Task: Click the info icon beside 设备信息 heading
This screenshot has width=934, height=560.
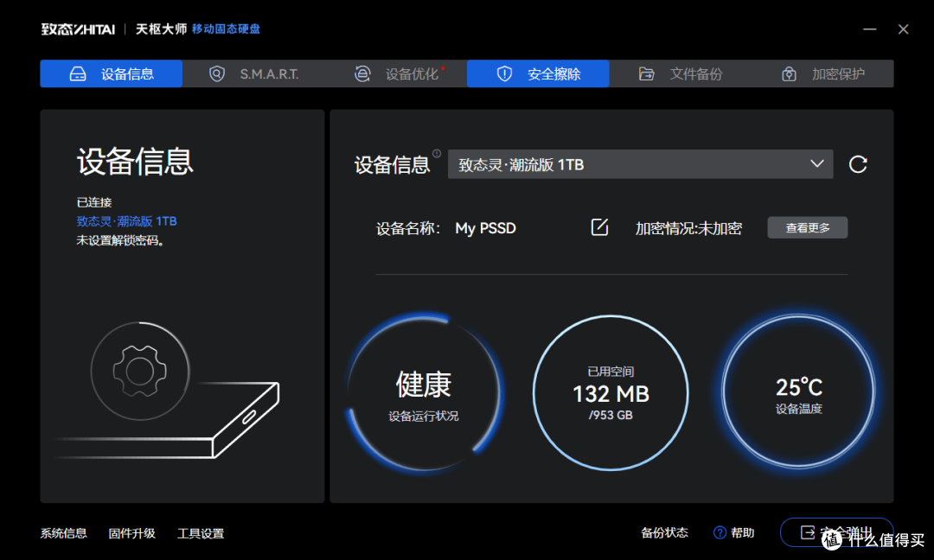Action: point(437,154)
